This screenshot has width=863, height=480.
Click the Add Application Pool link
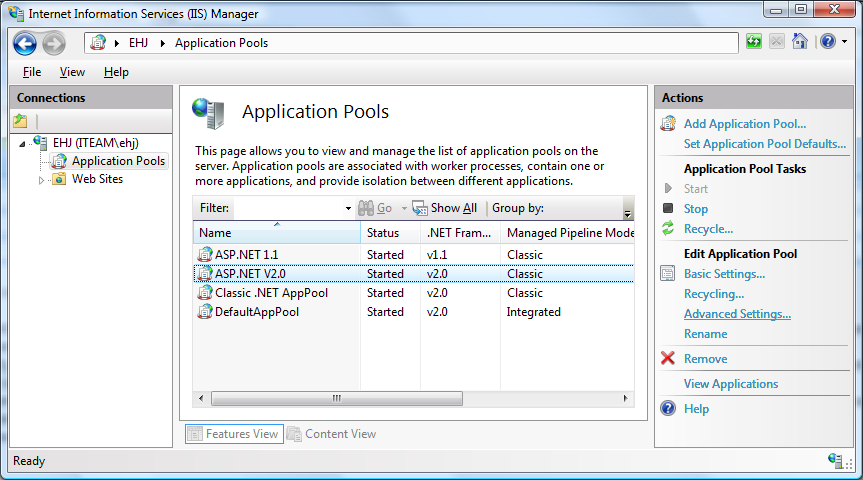pos(744,124)
